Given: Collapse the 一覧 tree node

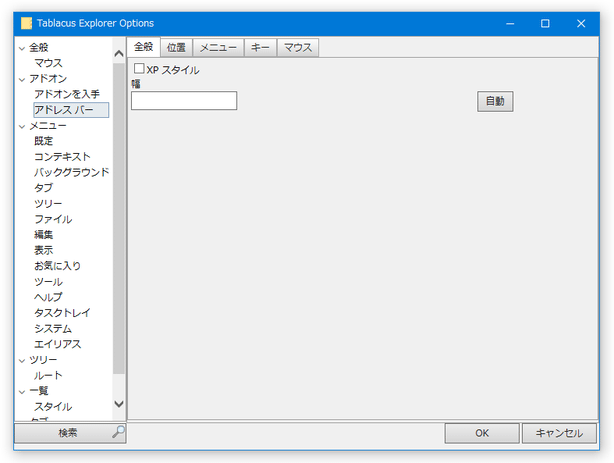Looking at the screenshot, I should pyautogui.click(x=22, y=391).
